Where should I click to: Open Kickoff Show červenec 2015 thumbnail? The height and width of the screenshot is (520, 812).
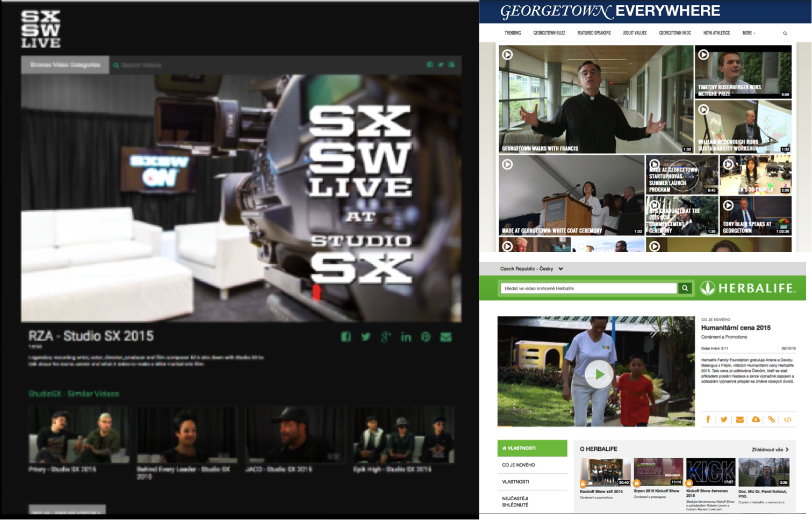711,472
